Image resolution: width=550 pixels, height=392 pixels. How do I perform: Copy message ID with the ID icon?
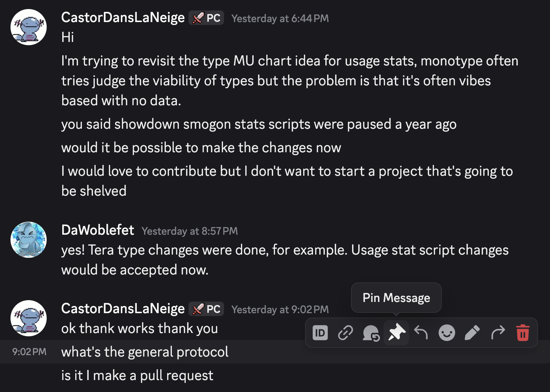(x=320, y=333)
